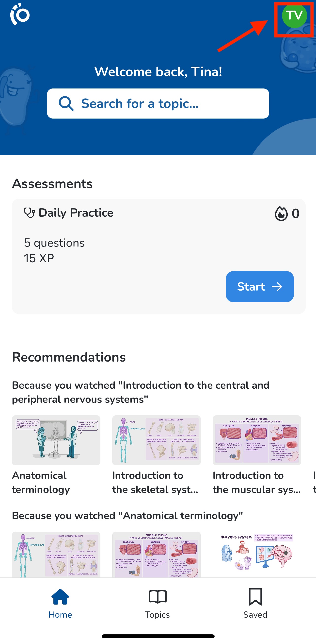The image size is (316, 644).
Task: Select Introduction to the skeletal system title
Action: (x=155, y=482)
